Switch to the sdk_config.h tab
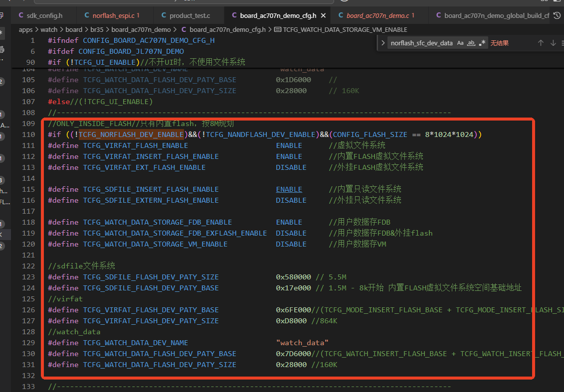Viewport: 564px width, 392px height. tap(43, 15)
